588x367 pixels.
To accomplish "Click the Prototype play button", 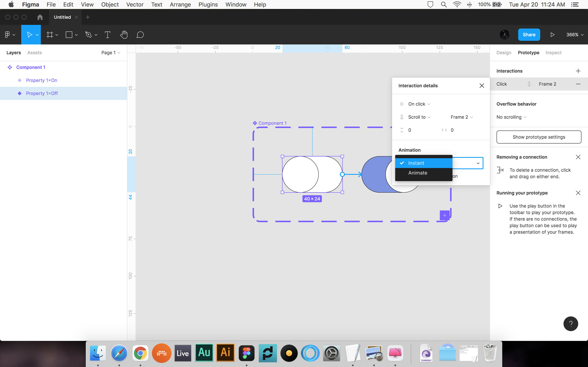I will pos(552,35).
